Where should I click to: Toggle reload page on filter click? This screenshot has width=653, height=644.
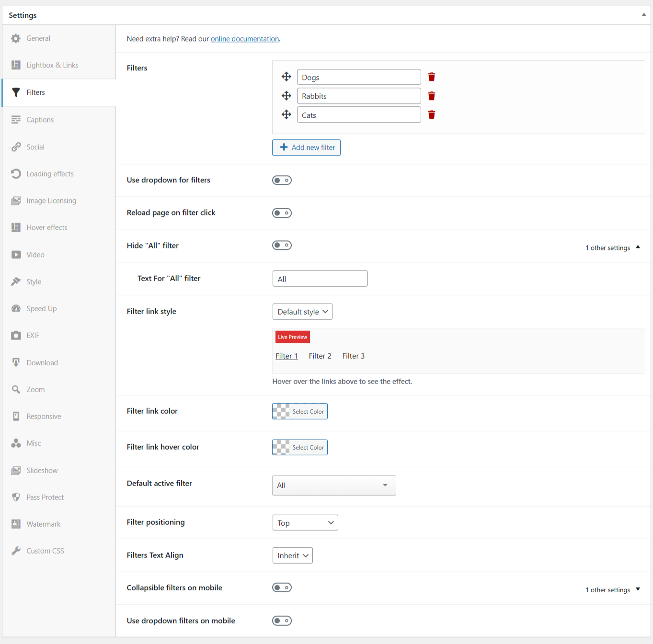pyautogui.click(x=282, y=213)
